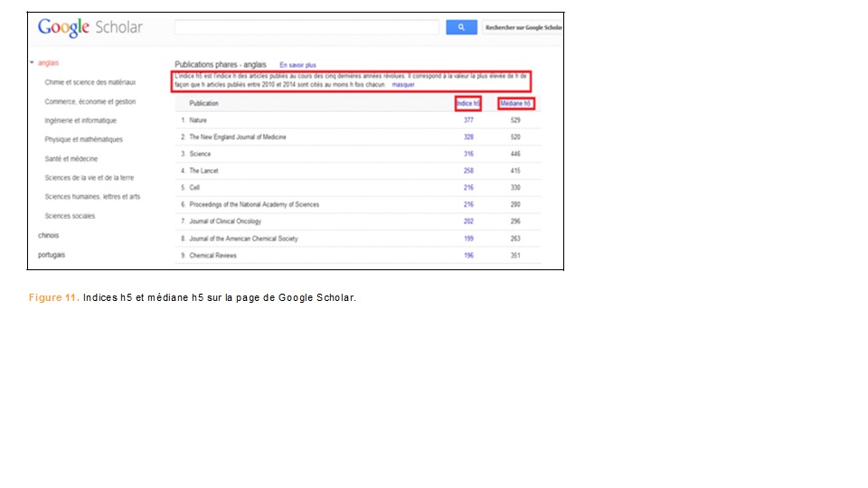Click the 'Cell' publication name
868x488 pixels.
point(194,188)
